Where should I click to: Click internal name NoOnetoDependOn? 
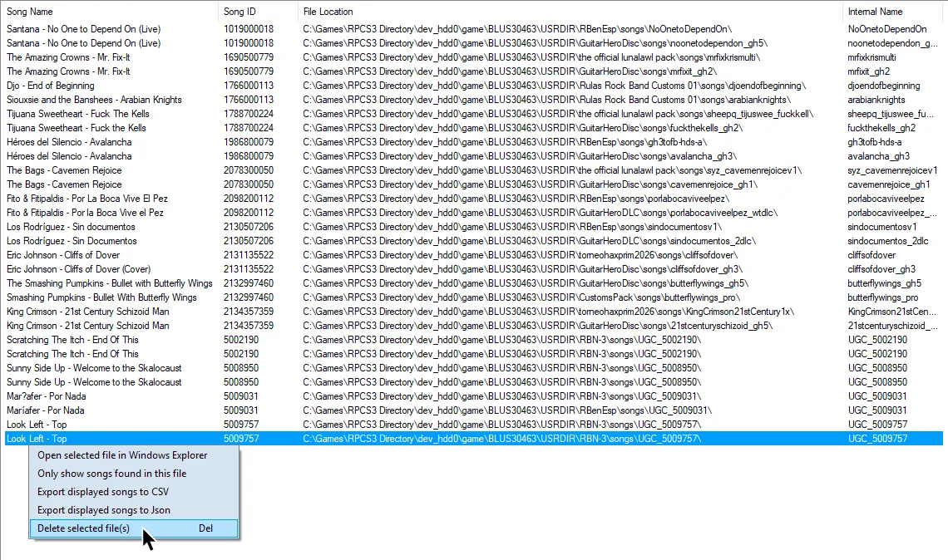[887, 29]
